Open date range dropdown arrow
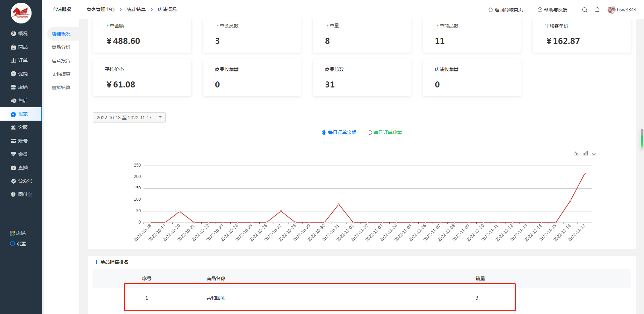 (x=160, y=117)
